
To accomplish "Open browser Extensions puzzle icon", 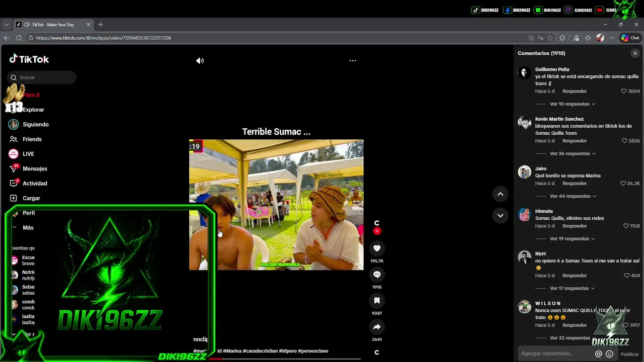I will (562, 38).
